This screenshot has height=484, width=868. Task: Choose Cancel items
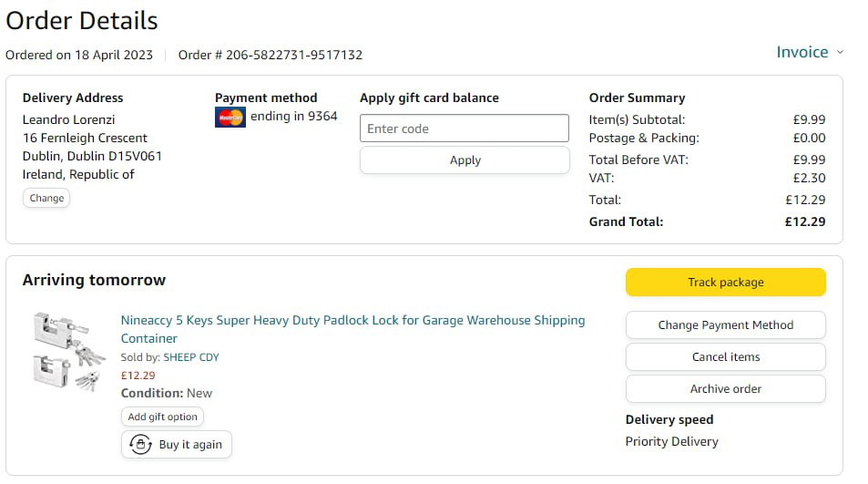click(725, 356)
